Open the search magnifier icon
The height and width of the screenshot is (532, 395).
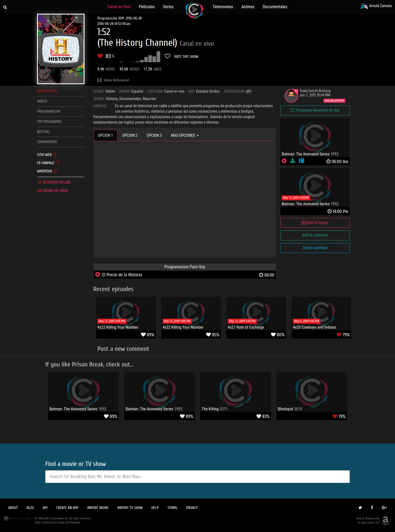[5, 7]
